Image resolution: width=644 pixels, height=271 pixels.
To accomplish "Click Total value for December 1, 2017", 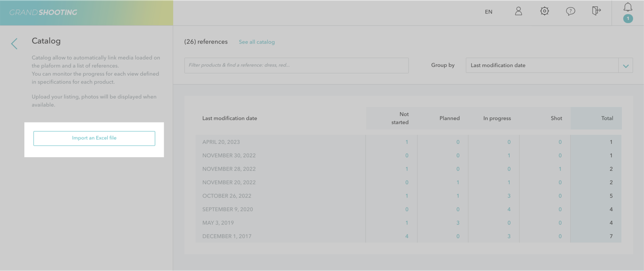I will click(611, 236).
